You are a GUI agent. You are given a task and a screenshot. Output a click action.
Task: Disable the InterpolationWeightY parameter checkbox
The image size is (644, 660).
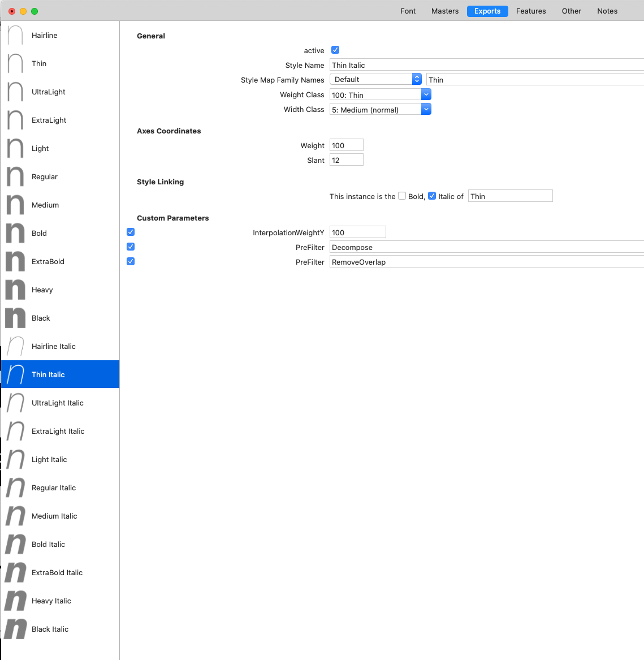[131, 232]
